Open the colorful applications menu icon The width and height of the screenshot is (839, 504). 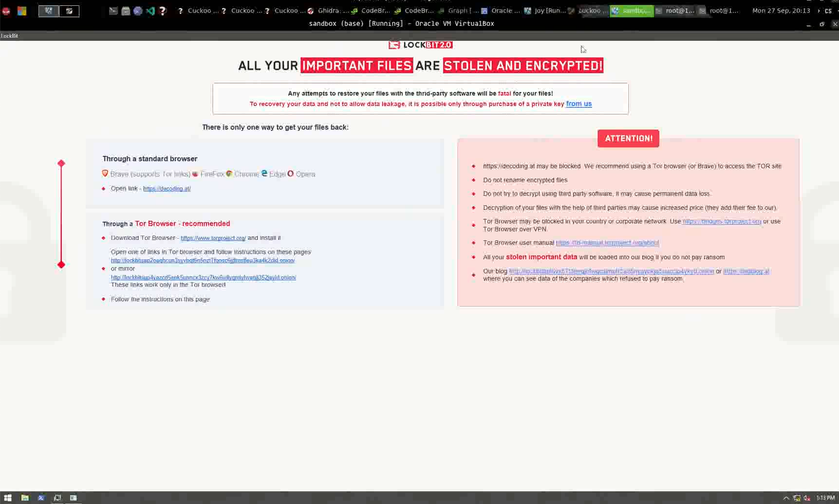22,11
